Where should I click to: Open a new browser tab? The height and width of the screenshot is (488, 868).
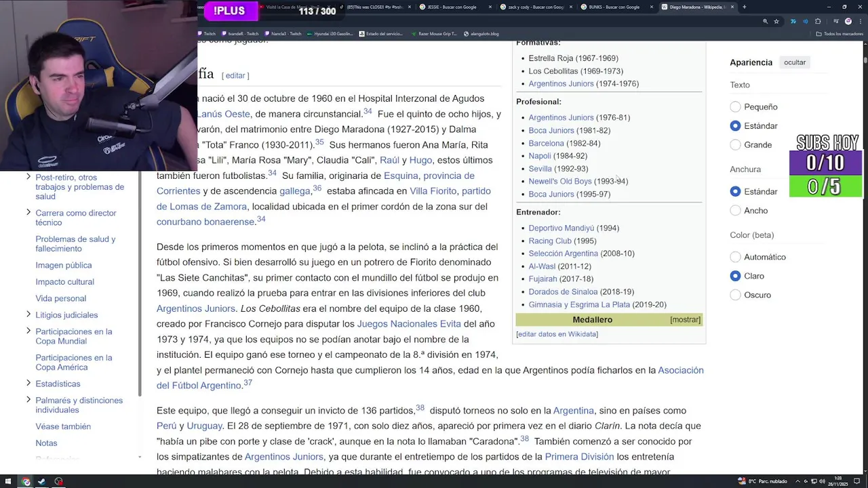point(744,7)
